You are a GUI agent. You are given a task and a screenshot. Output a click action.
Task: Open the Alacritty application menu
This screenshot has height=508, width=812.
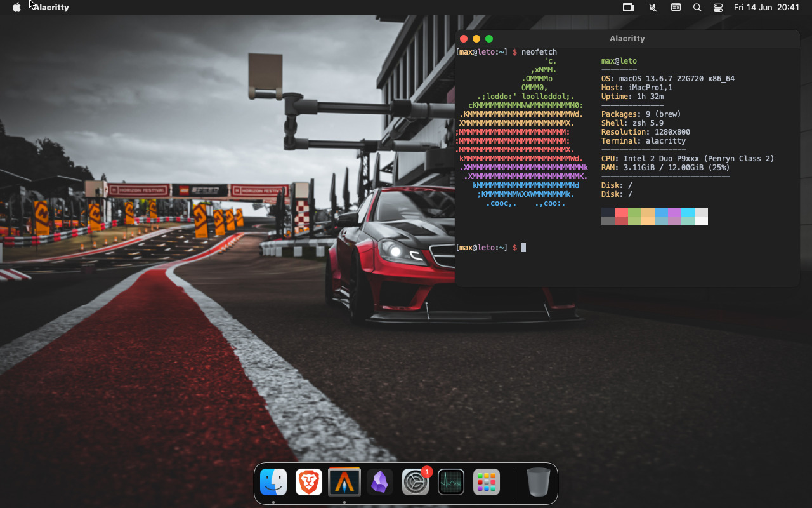click(x=51, y=7)
